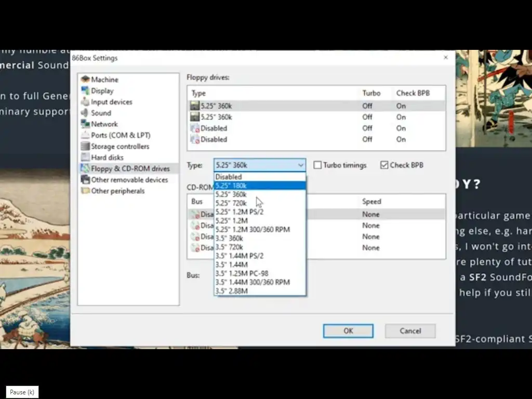Click the Input devices mouse icon
This screenshot has height=399, width=532.
[85, 102]
